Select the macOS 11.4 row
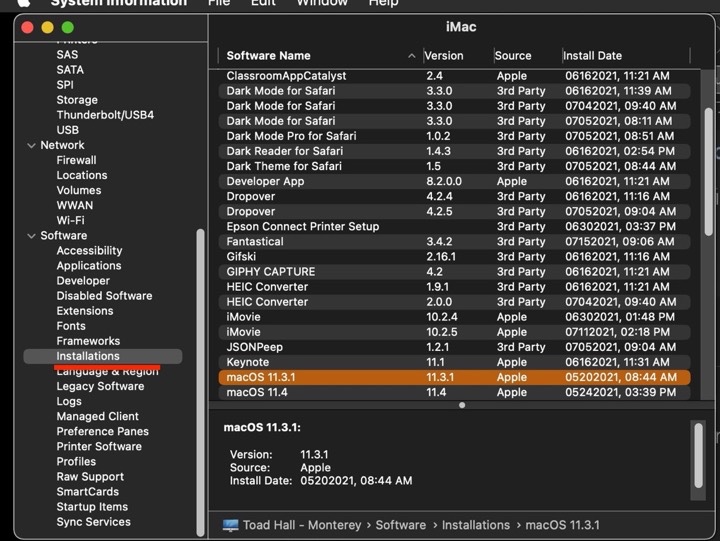 pyautogui.click(x=260, y=392)
